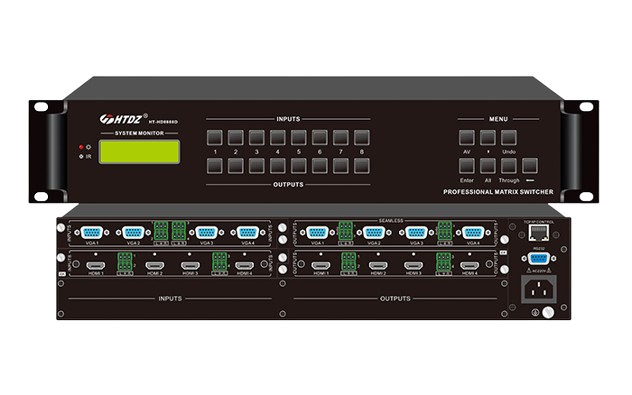Push the INPUTS button numbered 2
This screenshot has height=395, width=632.
click(235, 138)
